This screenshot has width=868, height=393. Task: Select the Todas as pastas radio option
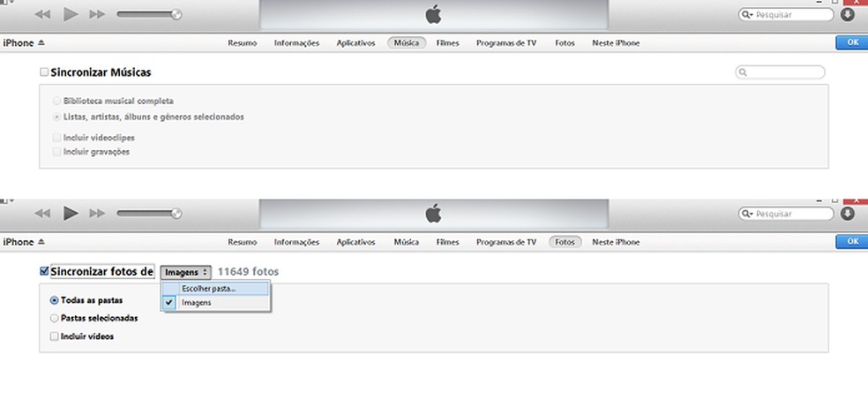[x=55, y=300]
